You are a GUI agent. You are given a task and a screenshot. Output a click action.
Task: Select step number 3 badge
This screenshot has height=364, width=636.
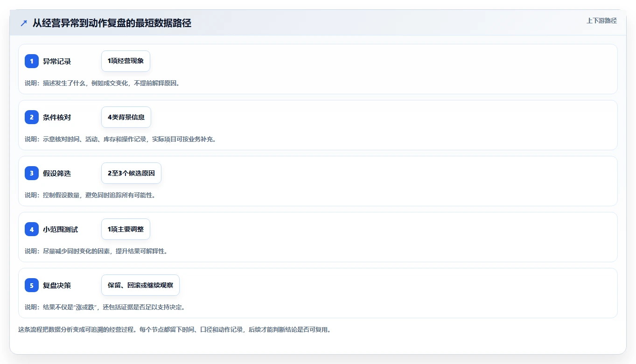tap(32, 173)
